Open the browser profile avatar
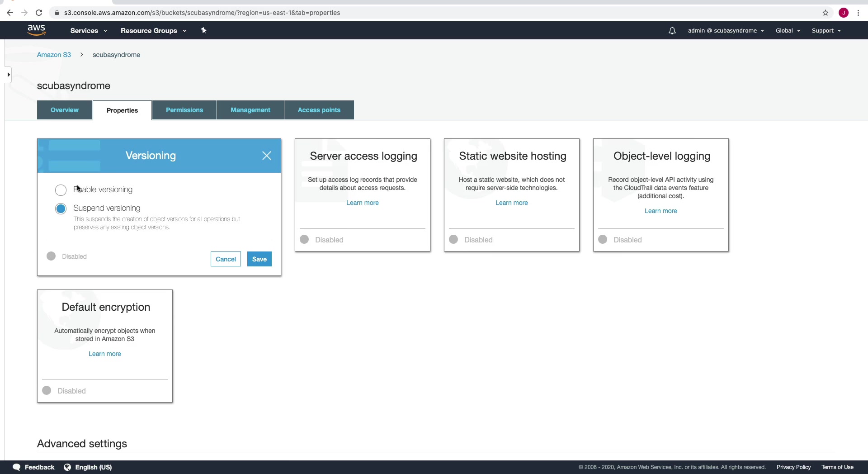This screenshot has width=868, height=474. [844, 13]
